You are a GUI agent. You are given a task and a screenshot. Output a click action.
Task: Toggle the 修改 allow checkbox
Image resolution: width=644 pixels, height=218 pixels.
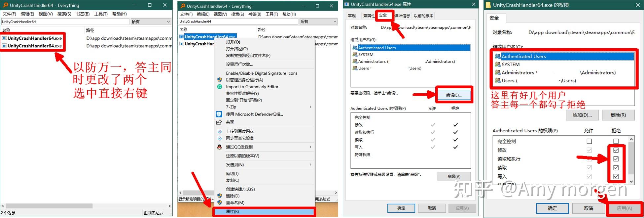coord(589,150)
